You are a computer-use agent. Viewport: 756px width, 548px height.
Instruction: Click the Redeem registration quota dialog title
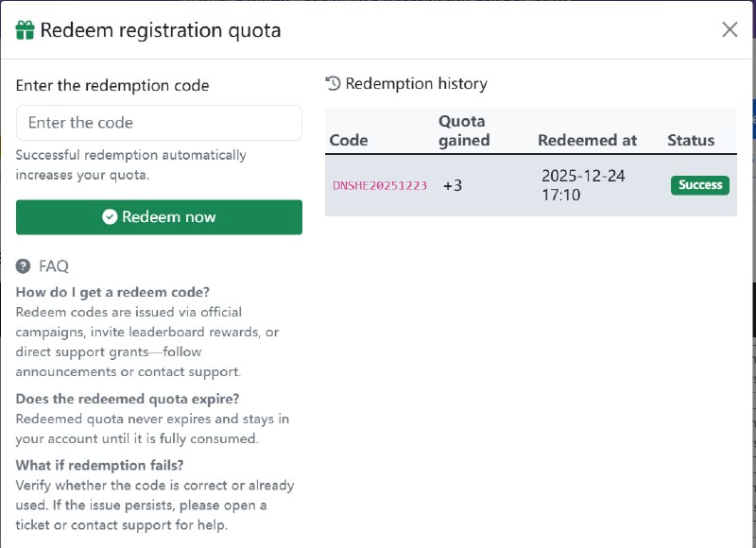161,29
